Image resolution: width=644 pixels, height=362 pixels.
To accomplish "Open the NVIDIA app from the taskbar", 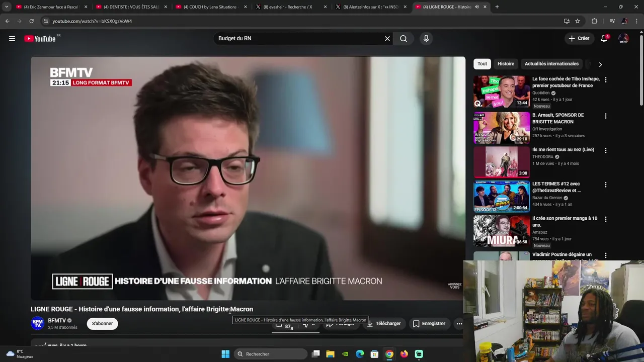I will click(x=345, y=354).
